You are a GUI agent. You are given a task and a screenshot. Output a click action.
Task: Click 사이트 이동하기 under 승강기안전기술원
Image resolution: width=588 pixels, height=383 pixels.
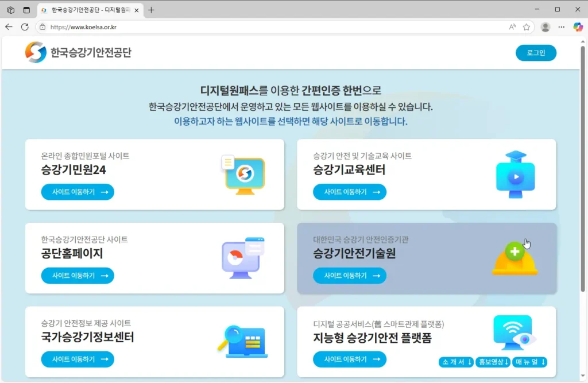click(x=350, y=276)
